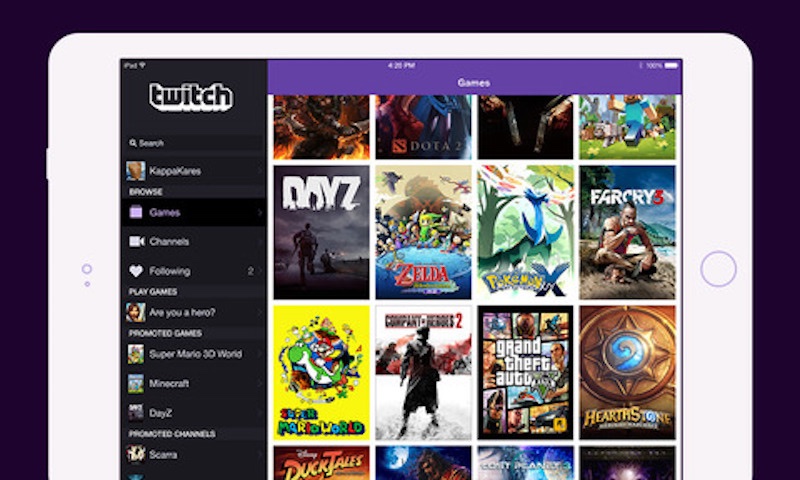Open the KappaKares account row

194,171
